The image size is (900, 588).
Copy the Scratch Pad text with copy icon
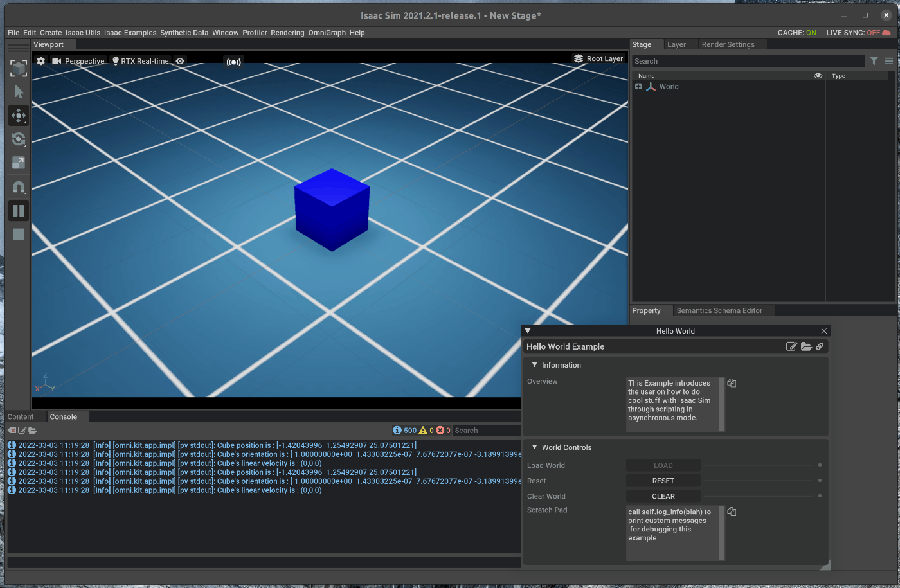[732, 512]
